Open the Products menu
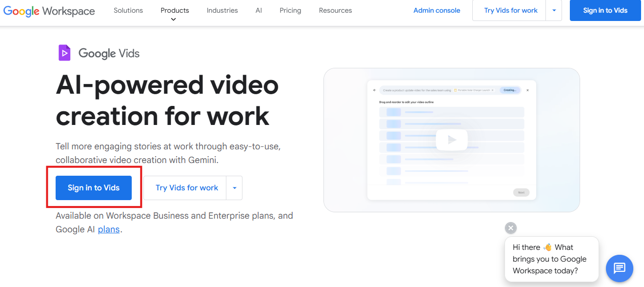Screen dimensions: 644x287 tap(175, 10)
